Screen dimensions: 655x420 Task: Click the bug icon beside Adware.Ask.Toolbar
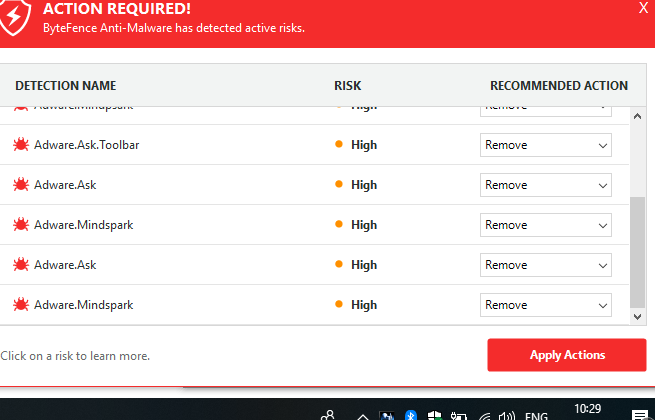(21, 145)
